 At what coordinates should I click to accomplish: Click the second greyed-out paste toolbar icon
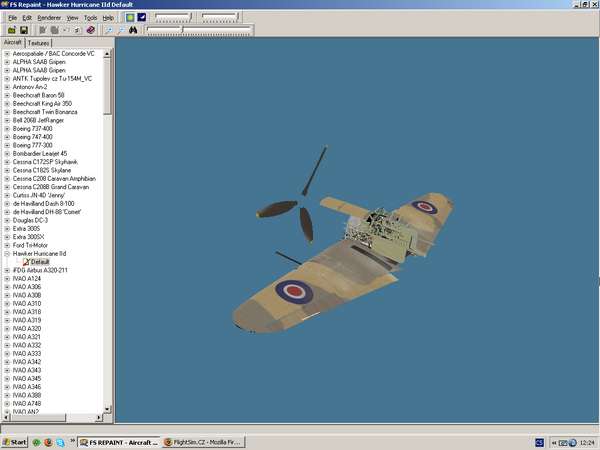tap(55, 30)
